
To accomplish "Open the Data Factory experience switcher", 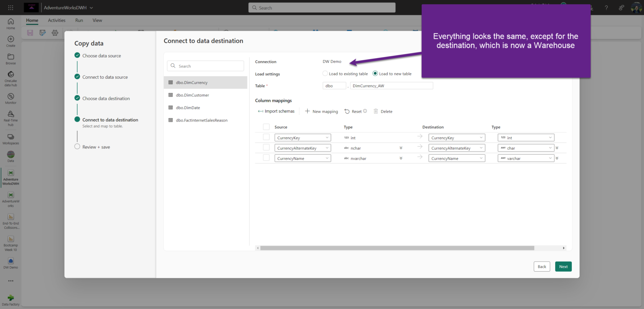I will pyautogui.click(x=10, y=300).
